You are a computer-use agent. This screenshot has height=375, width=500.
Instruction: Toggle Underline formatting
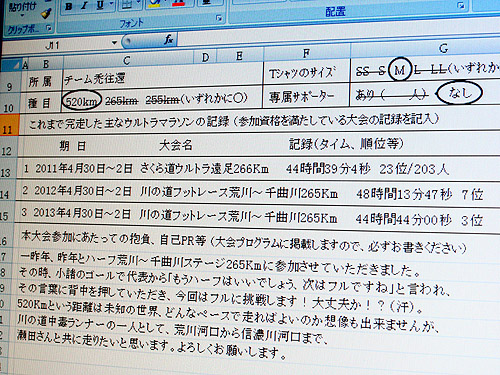100,5
